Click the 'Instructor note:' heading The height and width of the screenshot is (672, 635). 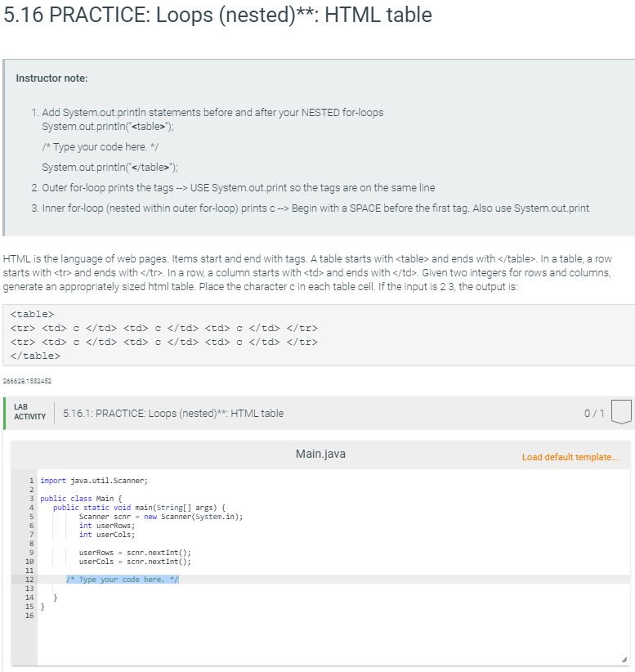[51, 78]
